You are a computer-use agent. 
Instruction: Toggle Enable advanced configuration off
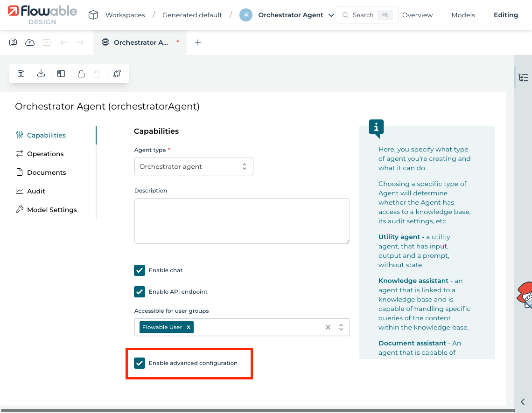pyautogui.click(x=140, y=363)
